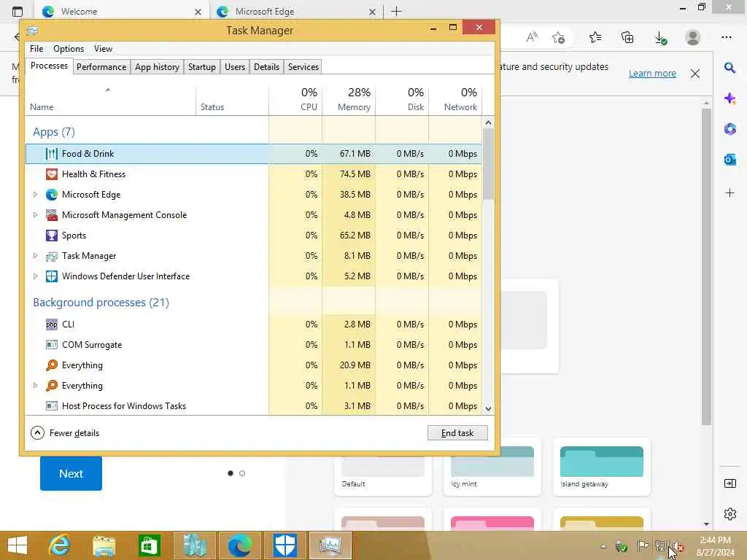Click the taskbar clock showing 2:44 PM
Image resolution: width=747 pixels, height=560 pixels.
pos(715,545)
